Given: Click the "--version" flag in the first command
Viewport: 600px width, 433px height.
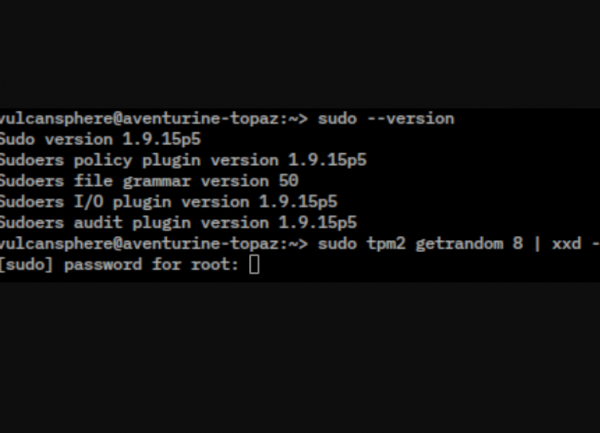Looking at the screenshot, I should click(415, 119).
